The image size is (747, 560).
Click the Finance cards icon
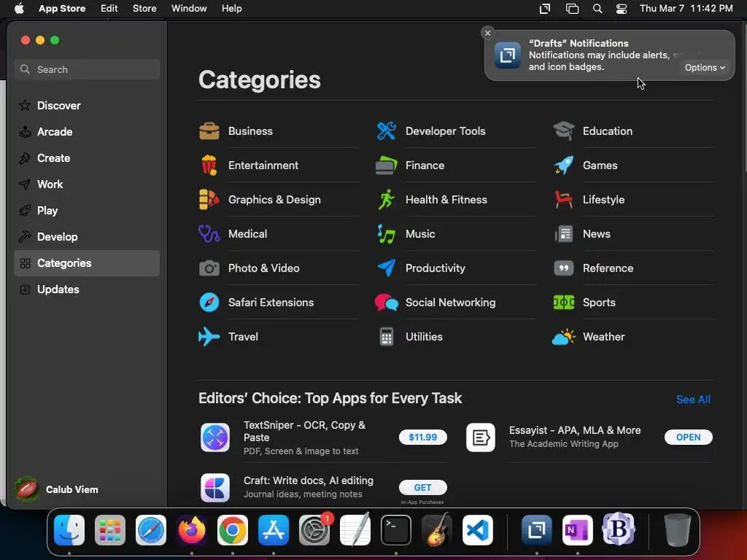pyautogui.click(x=387, y=166)
